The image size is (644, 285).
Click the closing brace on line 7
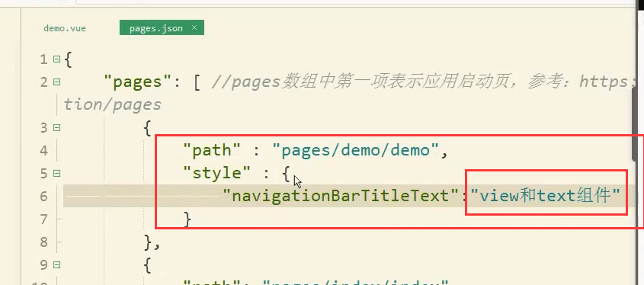coord(187,219)
